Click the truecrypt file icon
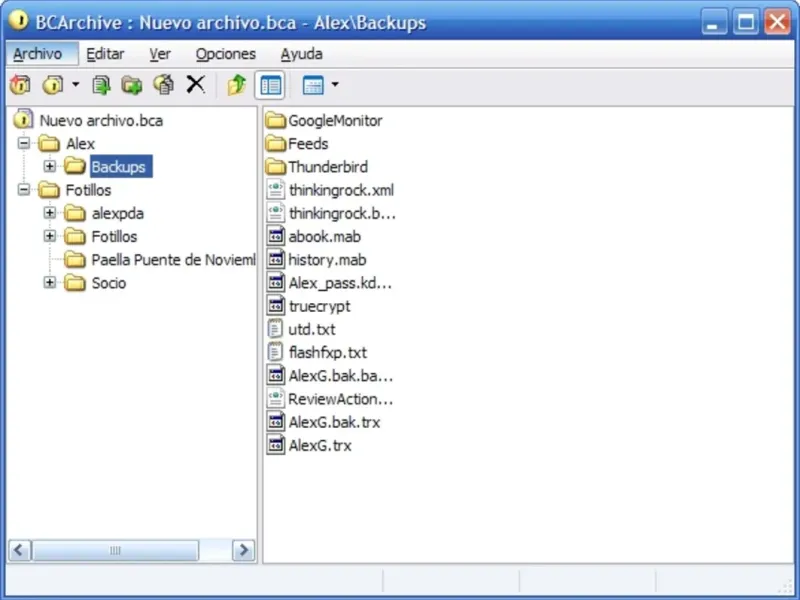800x600 pixels. (276, 306)
